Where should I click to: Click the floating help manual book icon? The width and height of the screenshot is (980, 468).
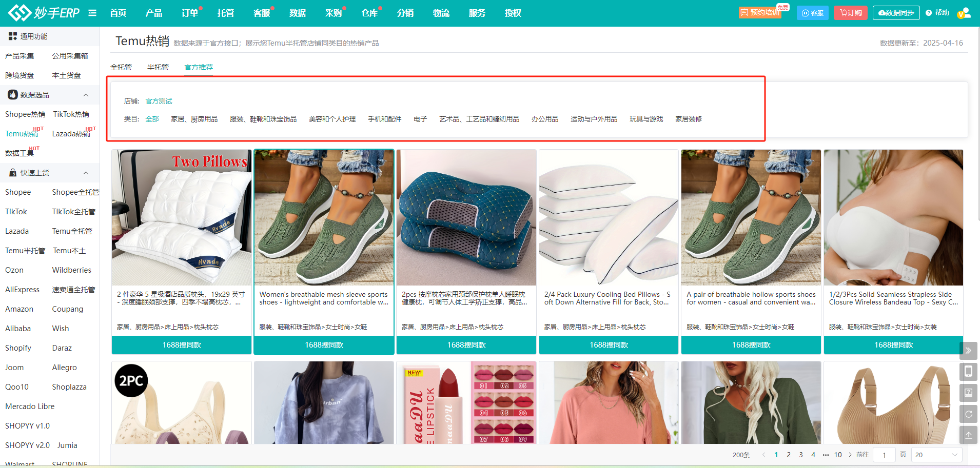pos(968,393)
